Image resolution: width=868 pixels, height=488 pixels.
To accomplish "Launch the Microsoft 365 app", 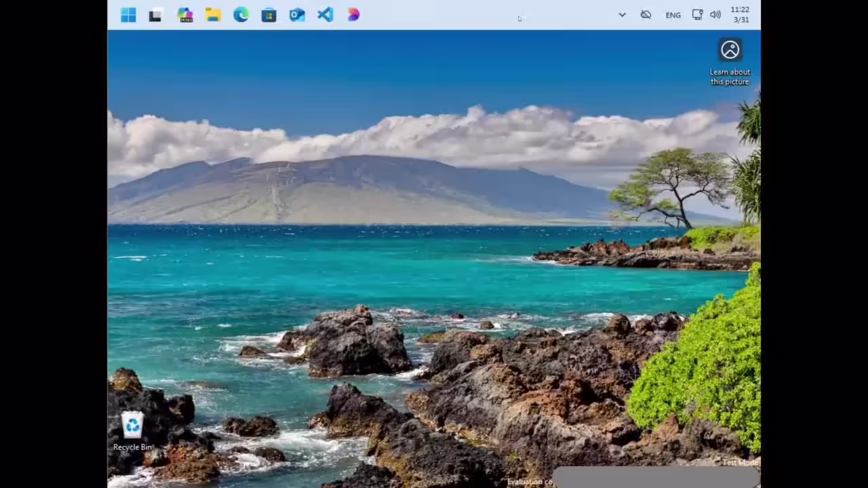I will pyautogui.click(x=184, y=15).
